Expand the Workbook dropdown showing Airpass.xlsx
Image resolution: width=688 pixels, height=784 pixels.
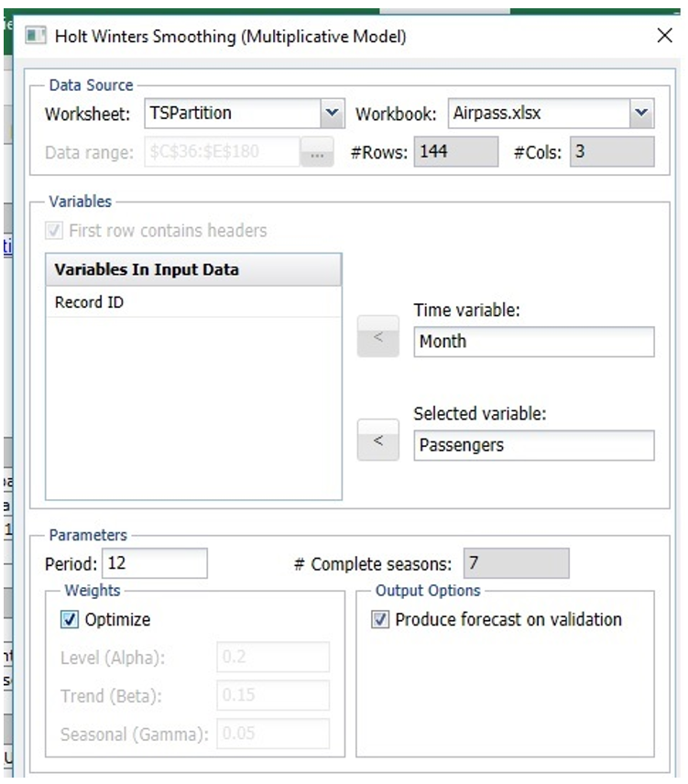[641, 114]
